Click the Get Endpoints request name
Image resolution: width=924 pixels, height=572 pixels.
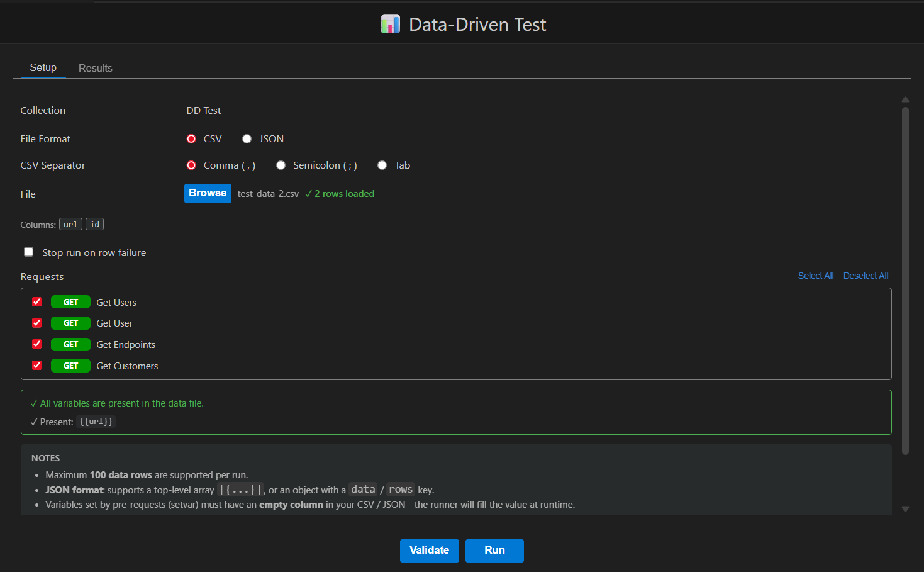[126, 345]
